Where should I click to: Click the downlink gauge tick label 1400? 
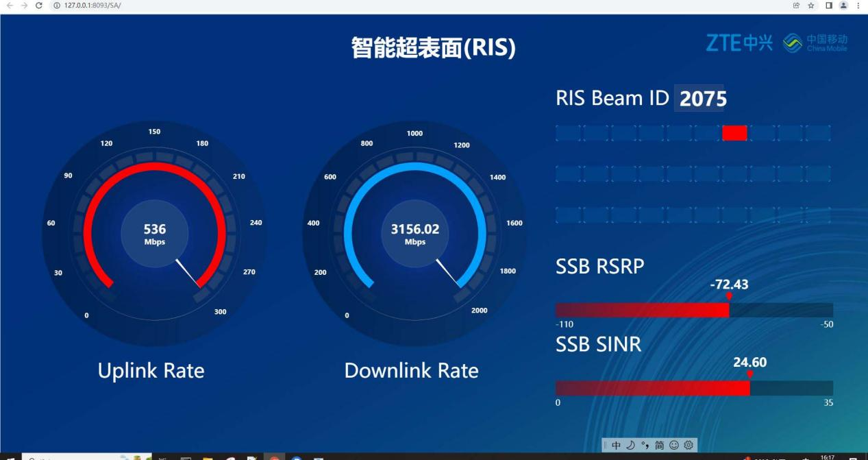[497, 178]
